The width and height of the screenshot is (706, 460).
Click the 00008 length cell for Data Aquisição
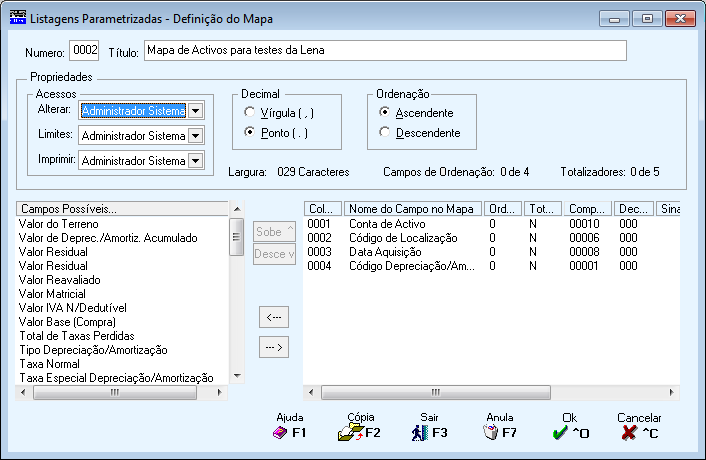(584, 252)
